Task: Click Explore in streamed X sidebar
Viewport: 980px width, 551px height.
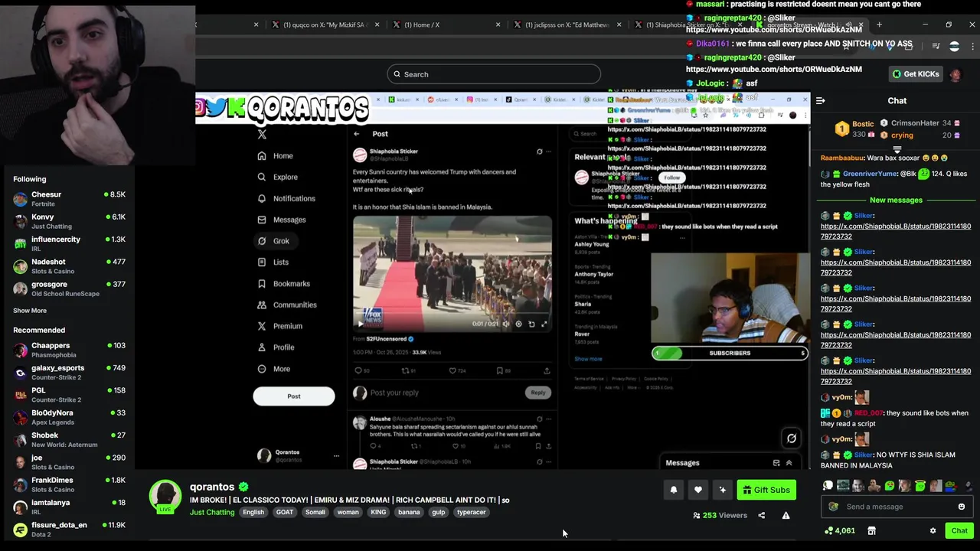Action: pos(278,177)
